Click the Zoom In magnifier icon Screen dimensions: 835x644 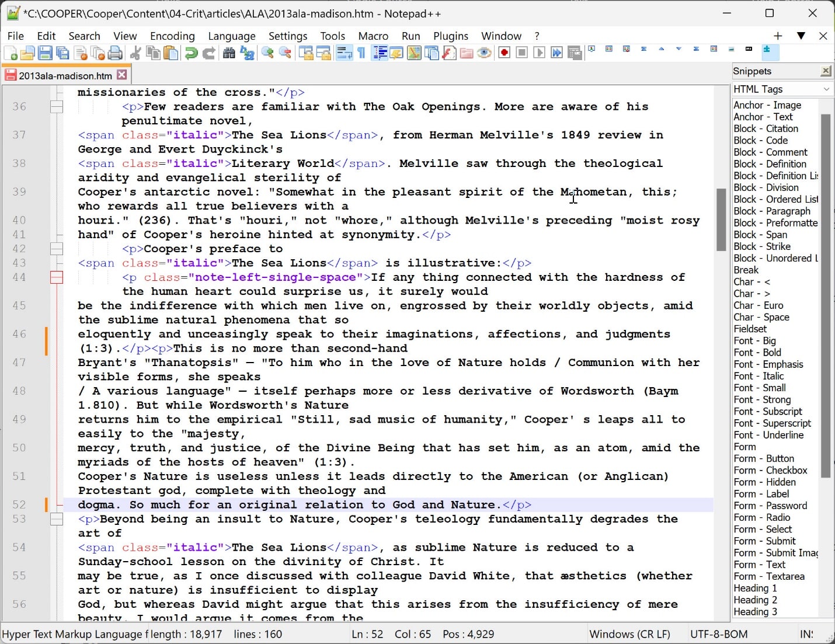point(267,53)
